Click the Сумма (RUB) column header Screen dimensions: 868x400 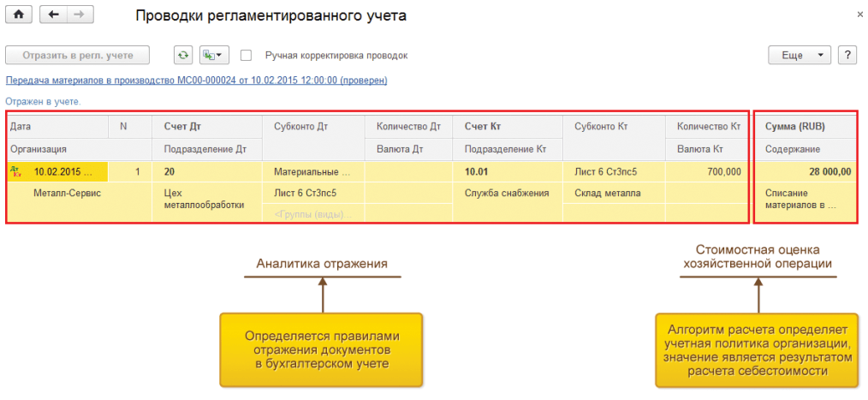tap(795, 127)
